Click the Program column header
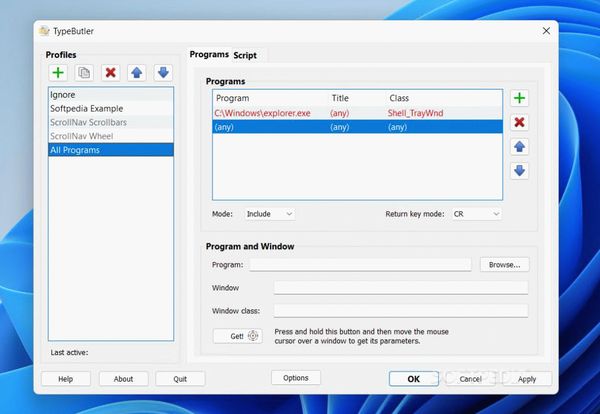 tap(271, 98)
